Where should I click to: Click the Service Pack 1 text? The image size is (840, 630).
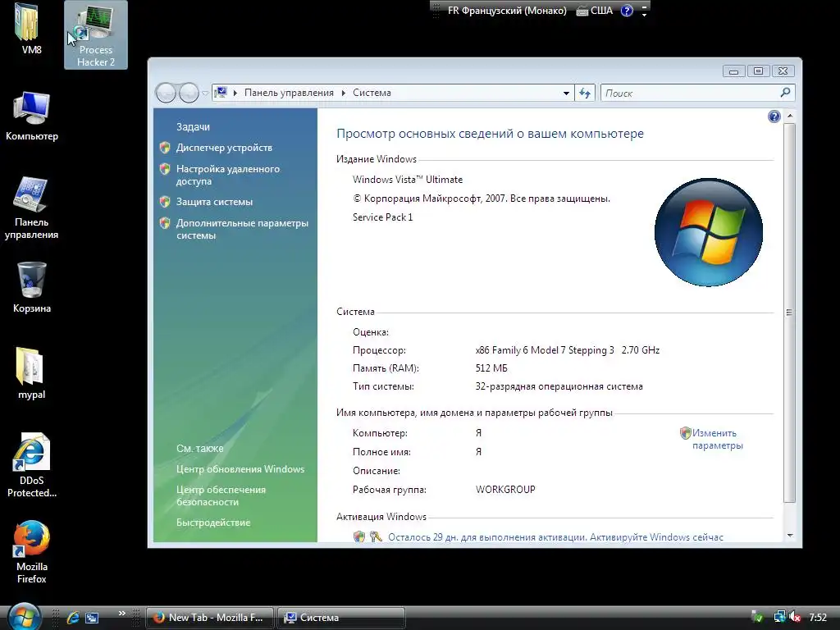(x=382, y=217)
